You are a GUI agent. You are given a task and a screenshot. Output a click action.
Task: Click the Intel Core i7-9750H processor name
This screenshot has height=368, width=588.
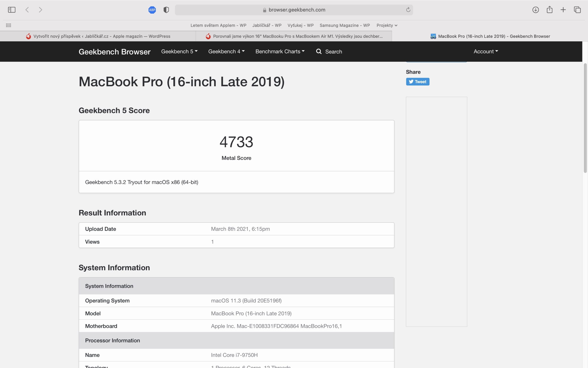click(x=234, y=355)
